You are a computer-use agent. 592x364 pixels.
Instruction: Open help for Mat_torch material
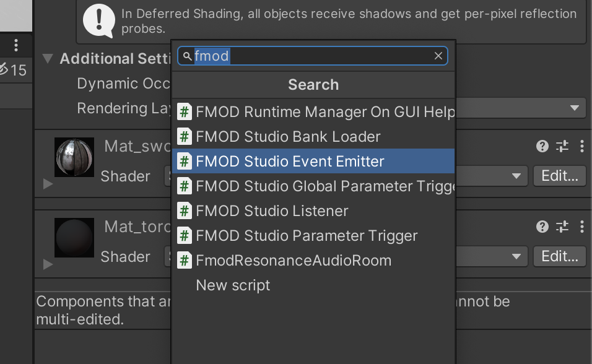tap(542, 226)
